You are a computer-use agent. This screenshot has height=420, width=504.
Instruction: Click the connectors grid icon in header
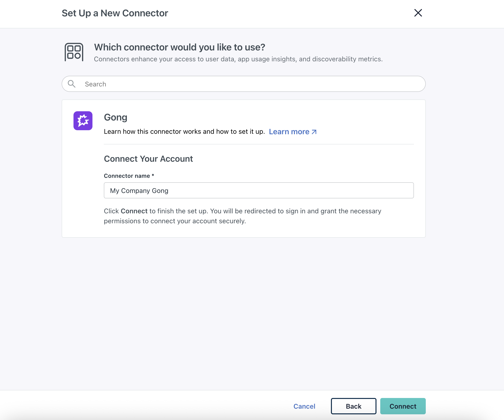[x=74, y=52]
